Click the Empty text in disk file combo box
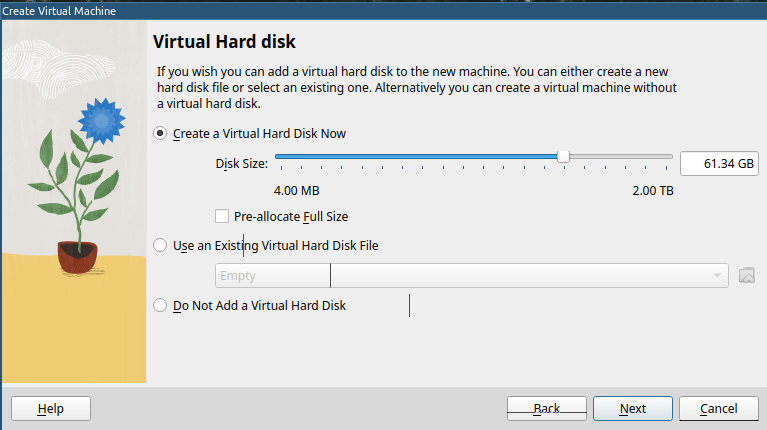The width and height of the screenshot is (767, 430). pyautogui.click(x=238, y=276)
